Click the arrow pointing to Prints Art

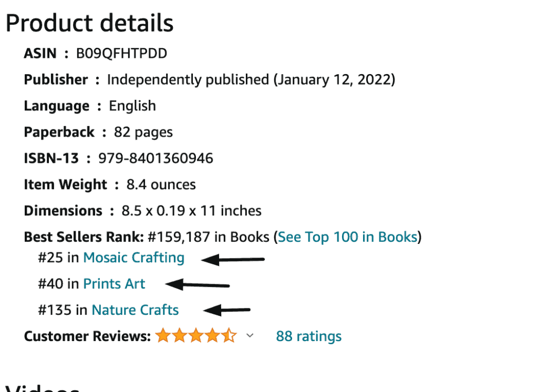coord(198,285)
